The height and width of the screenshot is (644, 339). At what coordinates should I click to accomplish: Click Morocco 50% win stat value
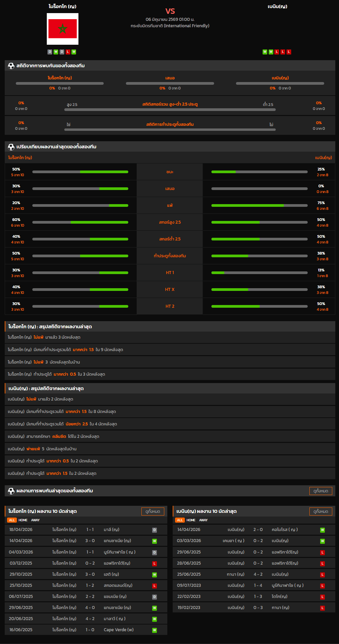16,169
